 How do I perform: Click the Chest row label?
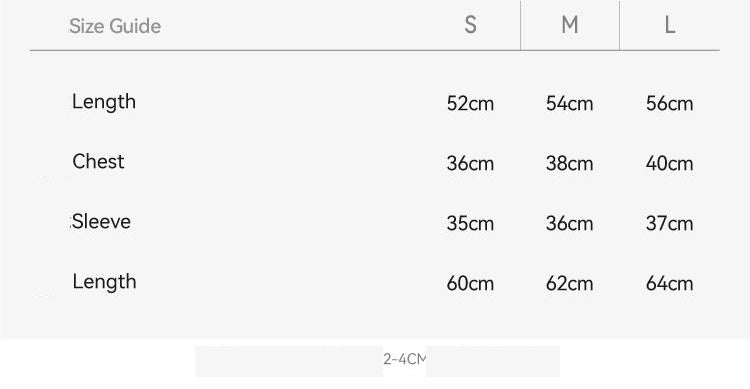(x=98, y=162)
